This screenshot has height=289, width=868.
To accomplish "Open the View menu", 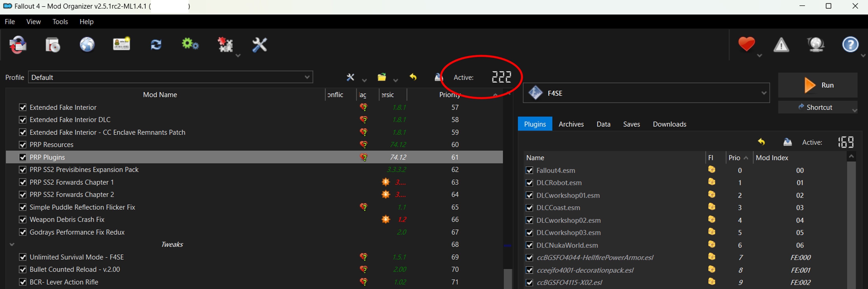I will pos(33,22).
